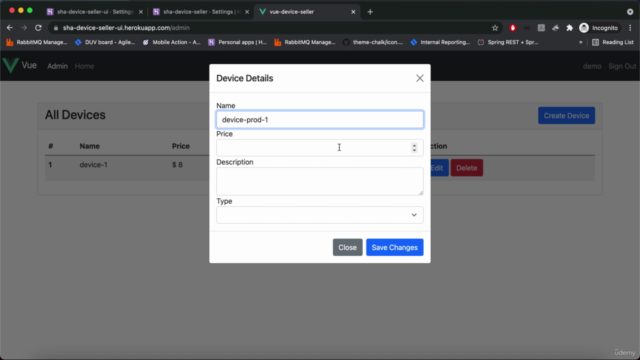Open the Extensions puzzle icon
Screen dimensions: 640x360
point(569,28)
